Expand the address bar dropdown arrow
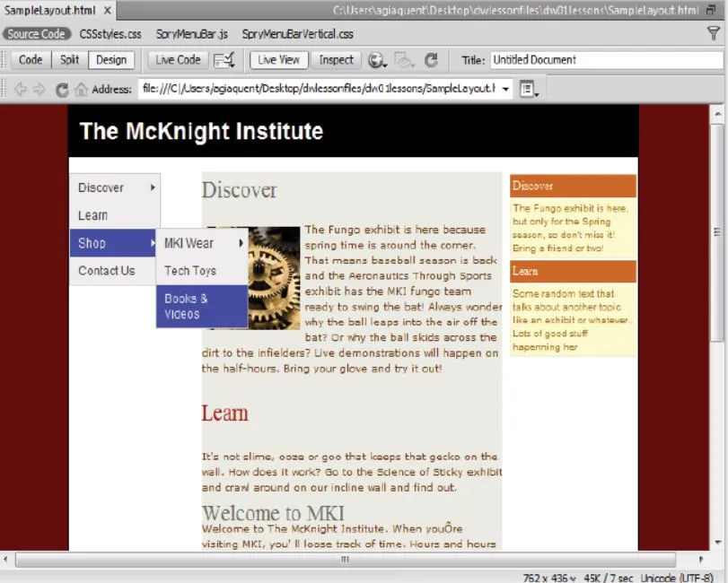 pos(505,90)
